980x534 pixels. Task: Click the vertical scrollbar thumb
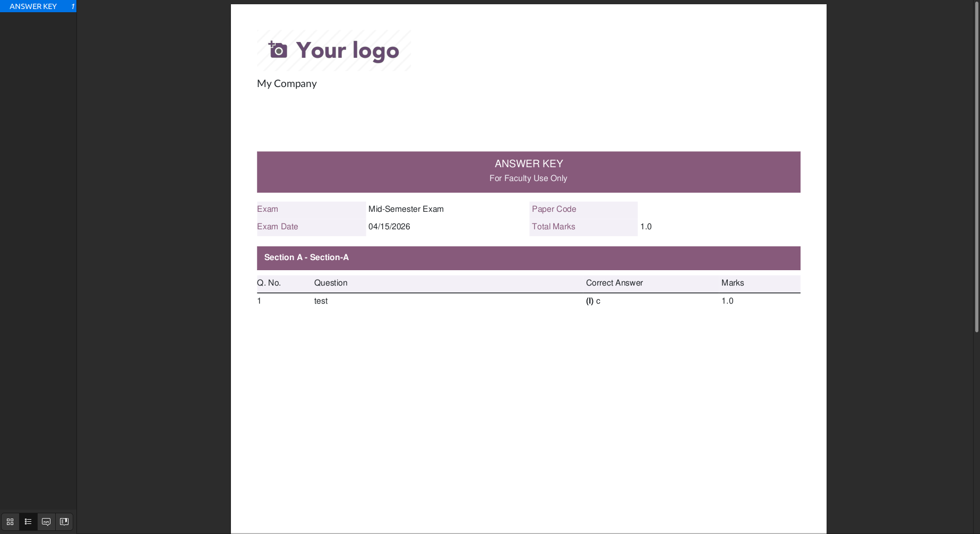click(x=976, y=166)
